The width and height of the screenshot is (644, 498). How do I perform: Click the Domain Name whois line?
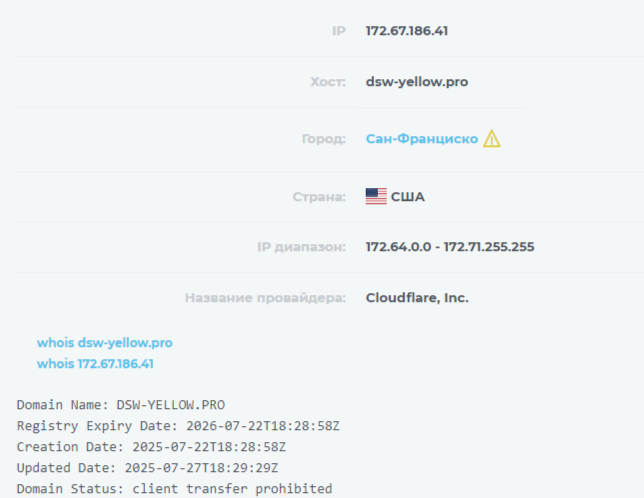120,405
